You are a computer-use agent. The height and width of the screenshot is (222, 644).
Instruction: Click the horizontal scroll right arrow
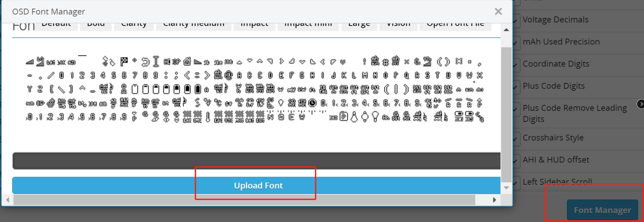point(494,200)
